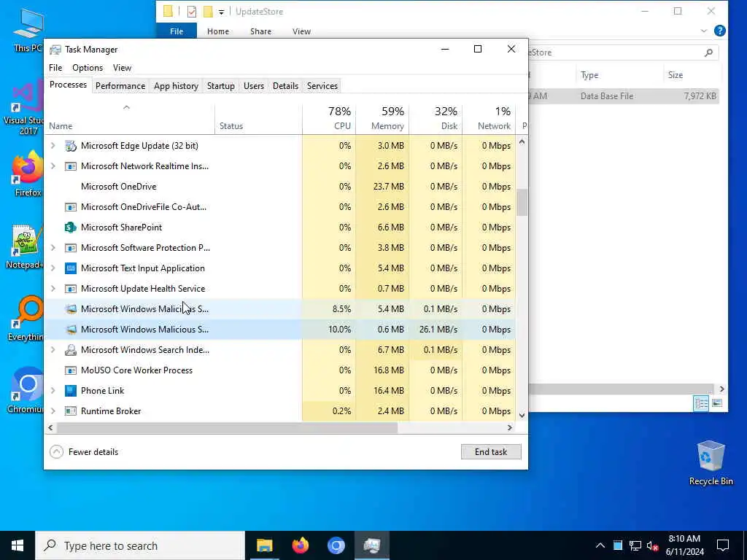Switch to the Services tab
This screenshot has width=747, height=560.
322,86
